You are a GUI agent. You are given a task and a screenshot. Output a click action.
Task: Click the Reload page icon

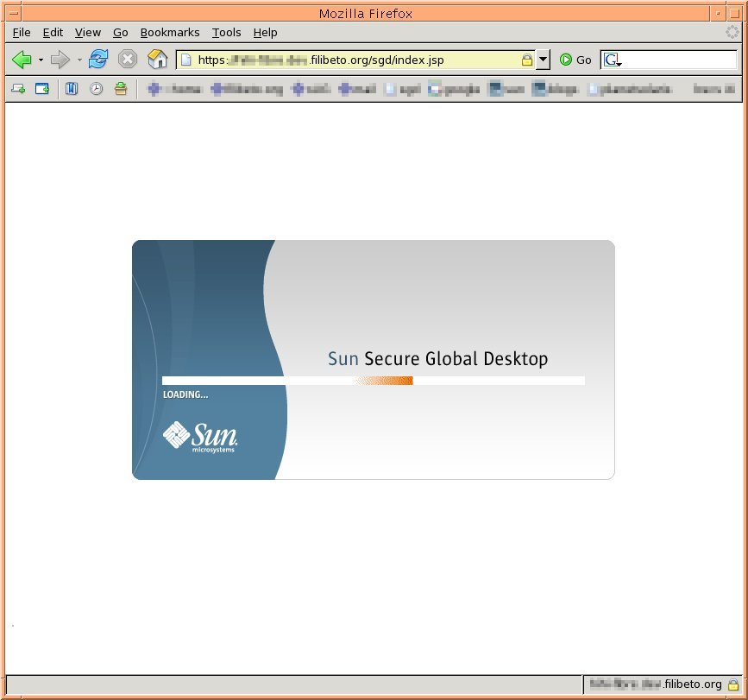tap(98, 60)
